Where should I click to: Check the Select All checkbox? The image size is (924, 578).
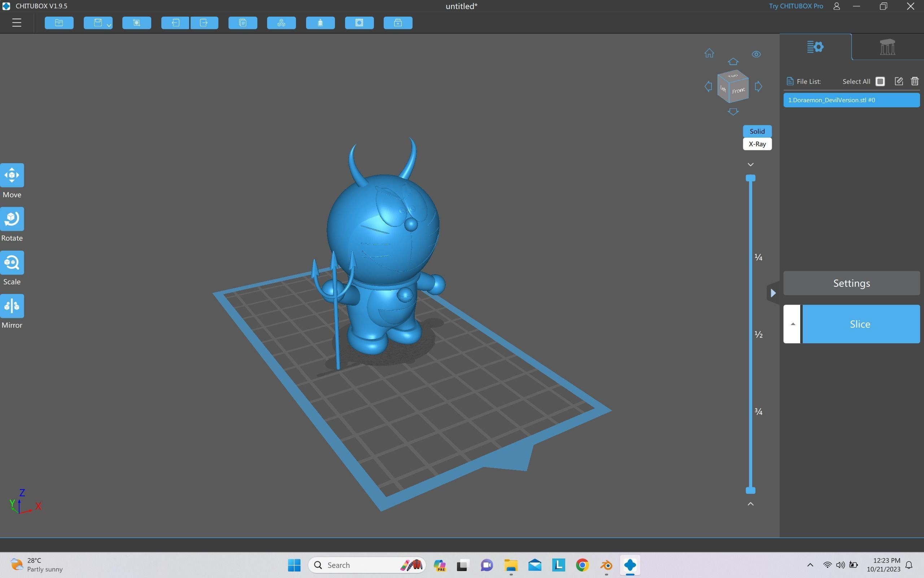[x=880, y=81]
